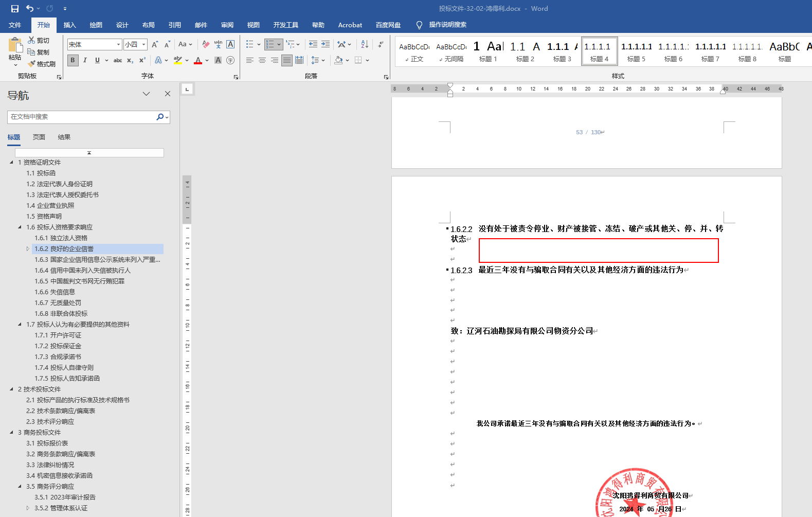
Task: Open the line spacing dropdown
Action: pos(318,60)
